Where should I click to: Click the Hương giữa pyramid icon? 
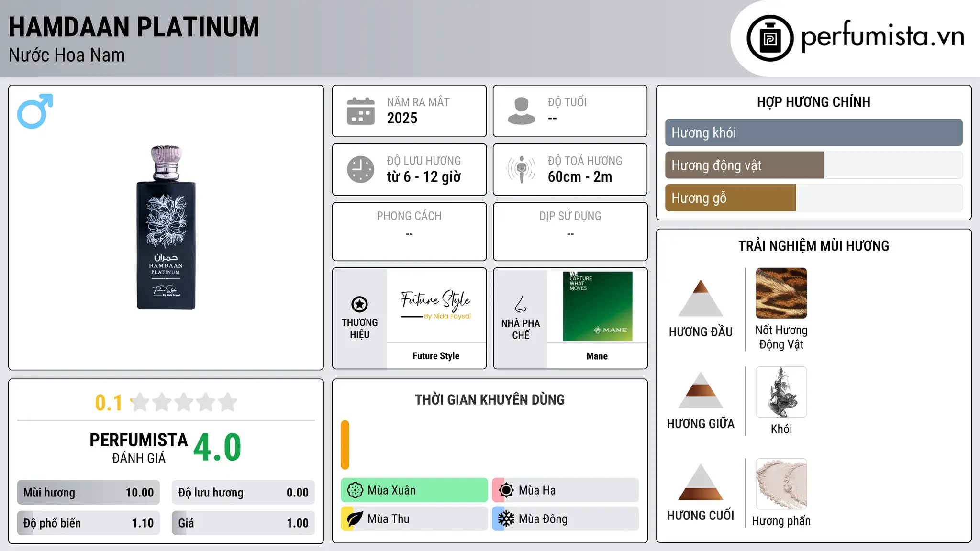pyautogui.click(x=701, y=390)
